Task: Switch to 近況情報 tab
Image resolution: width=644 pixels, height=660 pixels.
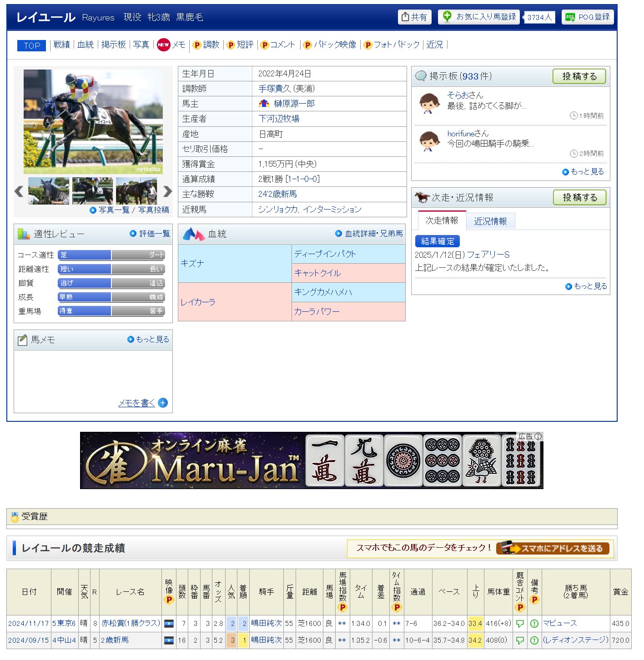Action: [x=490, y=221]
